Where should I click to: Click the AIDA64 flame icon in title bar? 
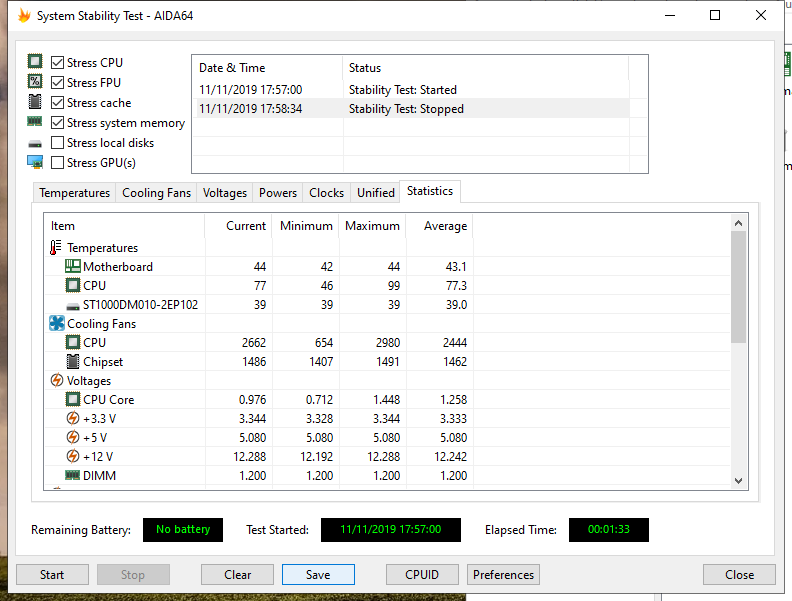[x=24, y=16]
